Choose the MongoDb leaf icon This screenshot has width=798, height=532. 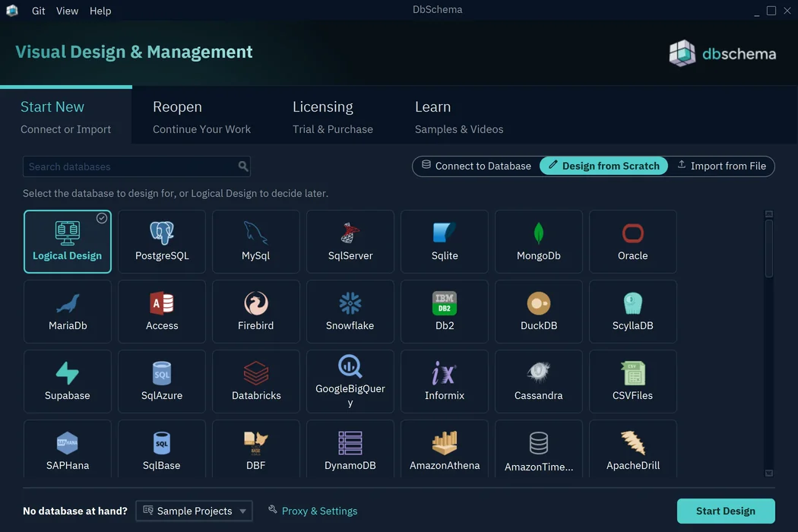point(538,233)
